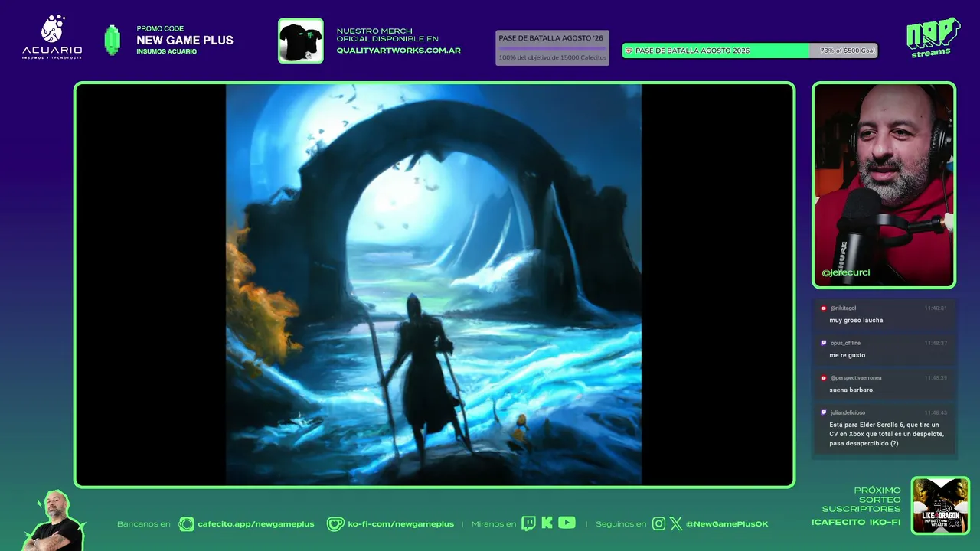Click the streamer webcam feed
Screen dimensions: 980x551
tap(884, 185)
